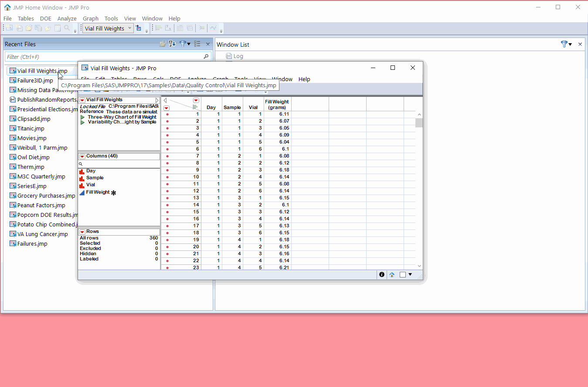The height and width of the screenshot is (387, 588).
Task: Open the Analyze menu in home window
Action: pos(67,18)
